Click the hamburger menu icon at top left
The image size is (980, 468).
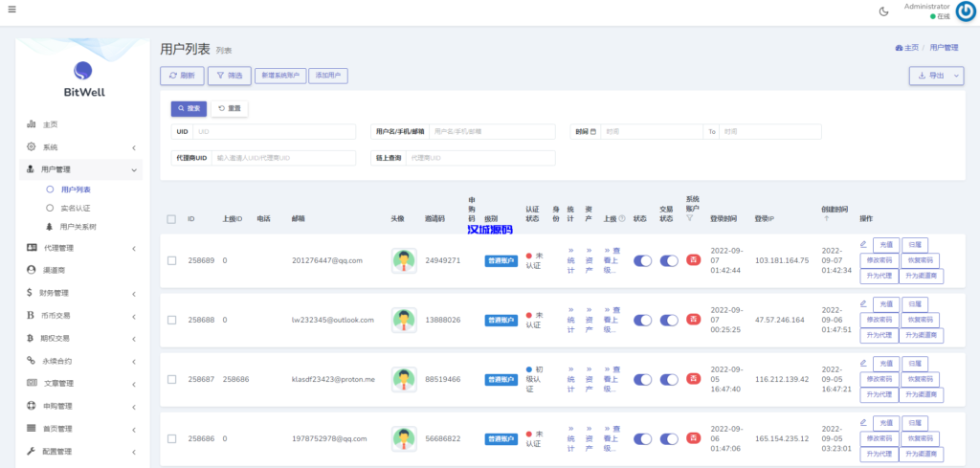click(11, 10)
